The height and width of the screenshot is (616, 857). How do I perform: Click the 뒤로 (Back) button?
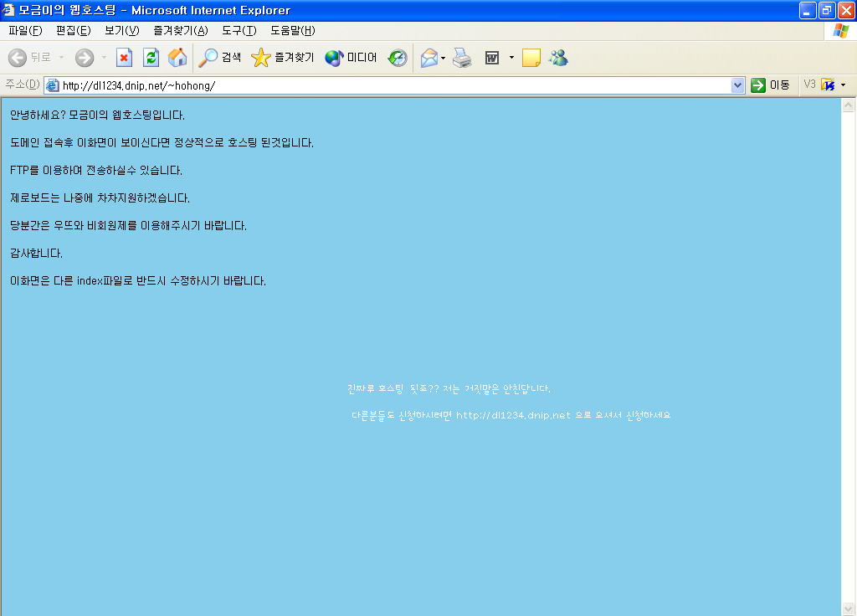30,58
